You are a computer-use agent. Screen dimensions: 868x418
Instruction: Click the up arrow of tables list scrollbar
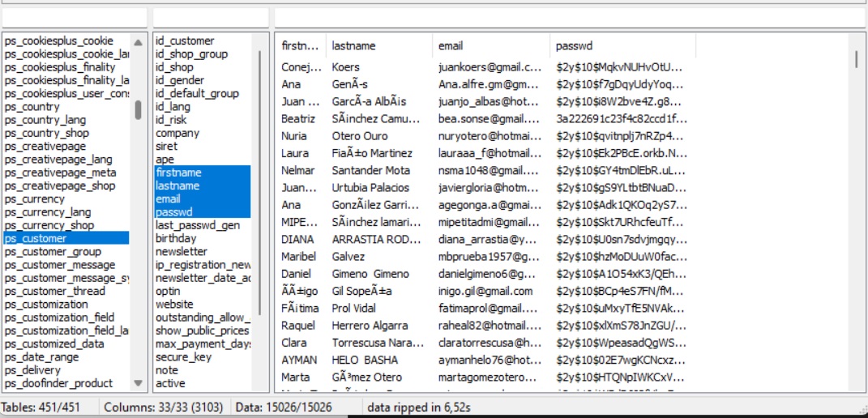[138, 42]
